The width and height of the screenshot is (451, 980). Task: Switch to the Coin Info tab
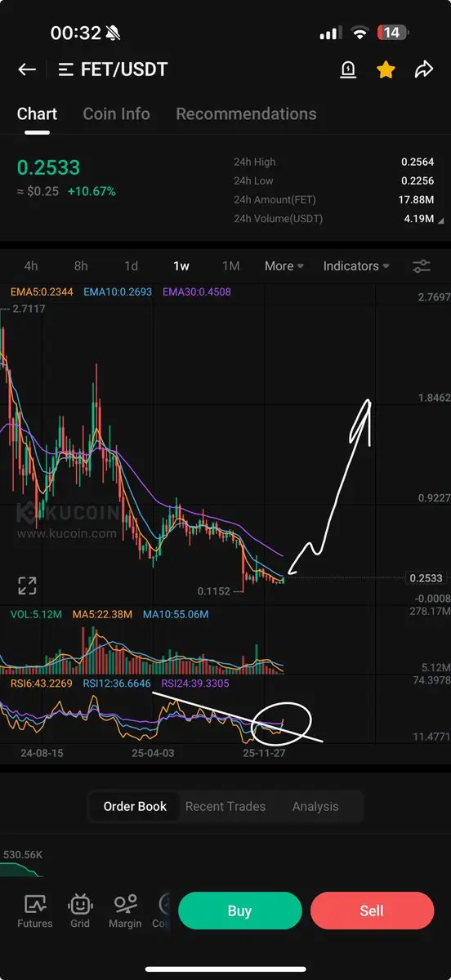(x=117, y=114)
